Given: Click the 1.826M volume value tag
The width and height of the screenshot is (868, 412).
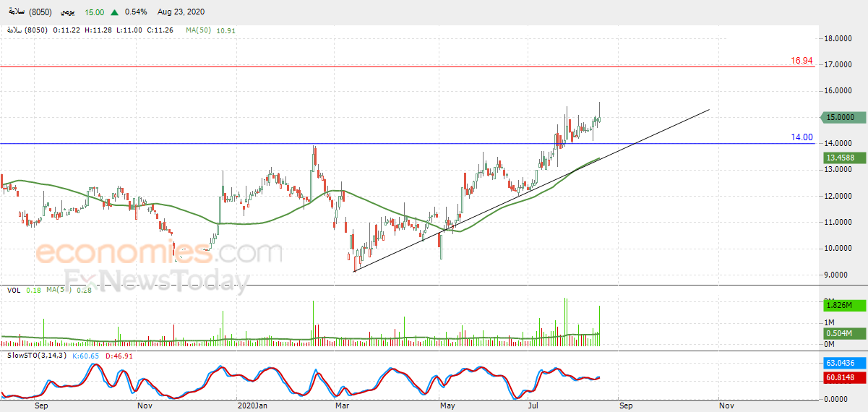Looking at the screenshot, I should coord(843,306).
